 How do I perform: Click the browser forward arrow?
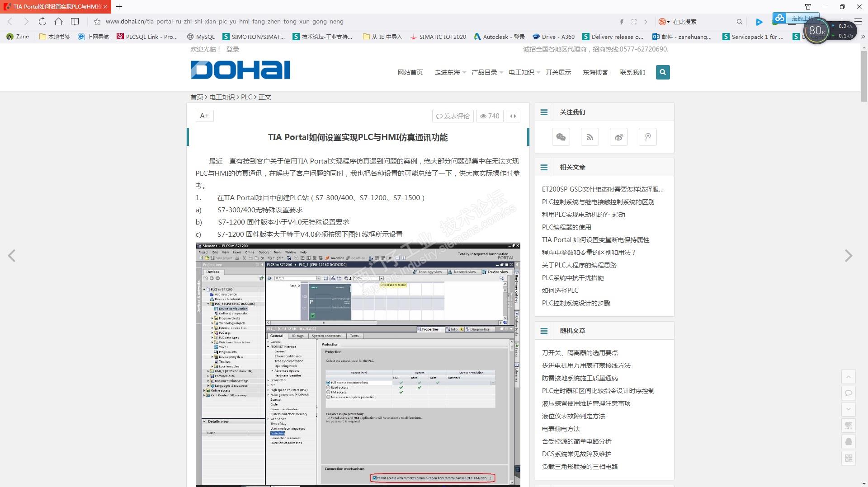pos(26,21)
